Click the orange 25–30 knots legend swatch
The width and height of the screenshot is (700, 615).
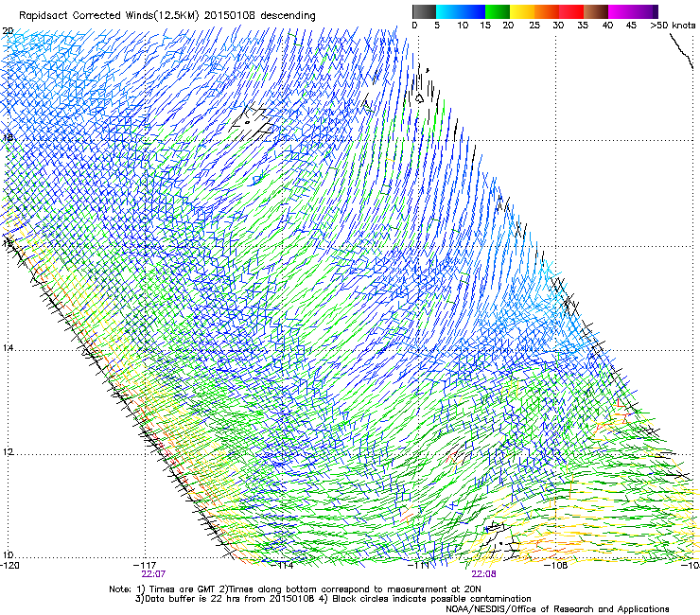coord(547,11)
